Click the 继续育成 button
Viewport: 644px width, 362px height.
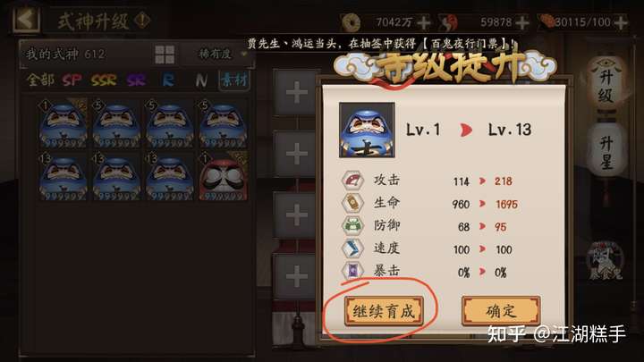[384, 311]
